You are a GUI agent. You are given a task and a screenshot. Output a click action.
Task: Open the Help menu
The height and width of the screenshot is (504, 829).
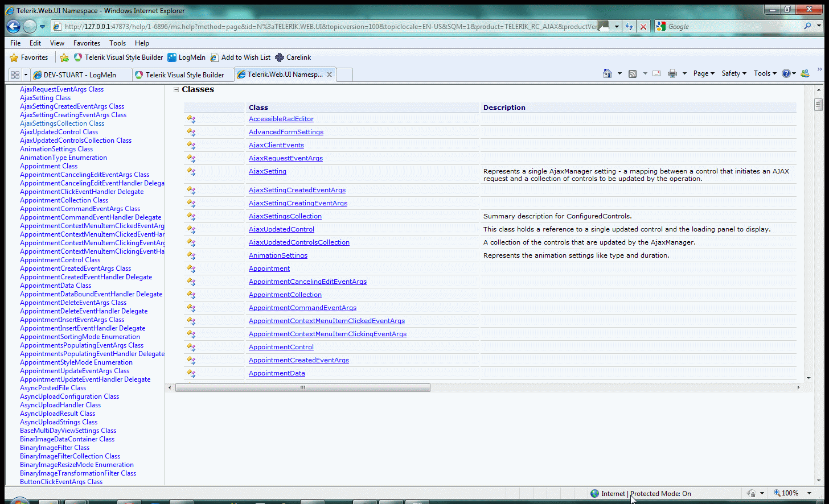click(142, 43)
